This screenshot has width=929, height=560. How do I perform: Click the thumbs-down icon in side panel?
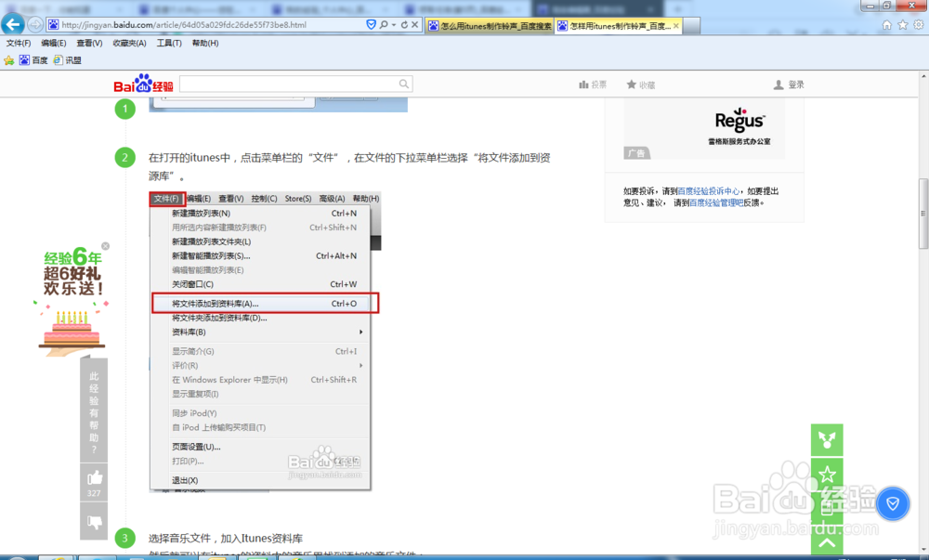click(x=94, y=522)
